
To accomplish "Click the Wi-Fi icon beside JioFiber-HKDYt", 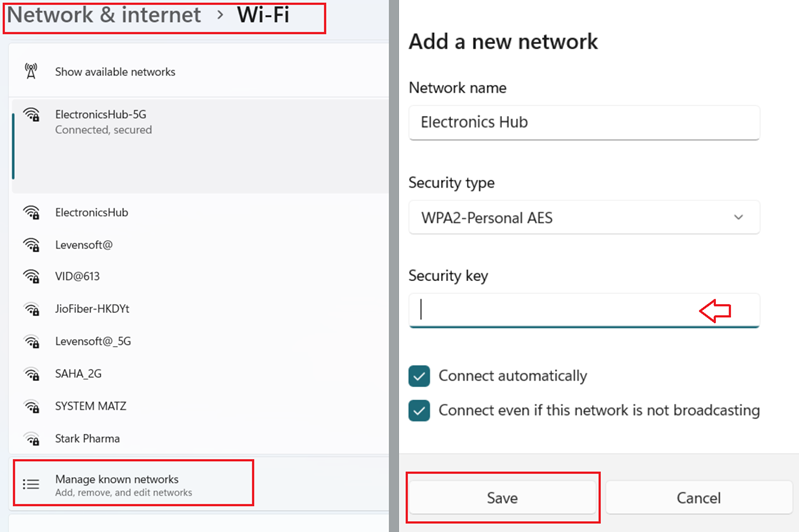I will click(32, 309).
